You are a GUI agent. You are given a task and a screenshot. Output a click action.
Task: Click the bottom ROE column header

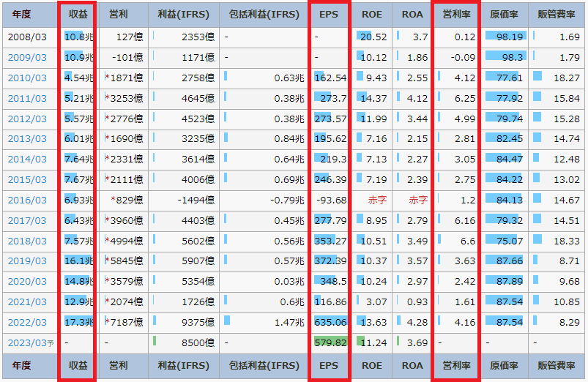point(371,365)
